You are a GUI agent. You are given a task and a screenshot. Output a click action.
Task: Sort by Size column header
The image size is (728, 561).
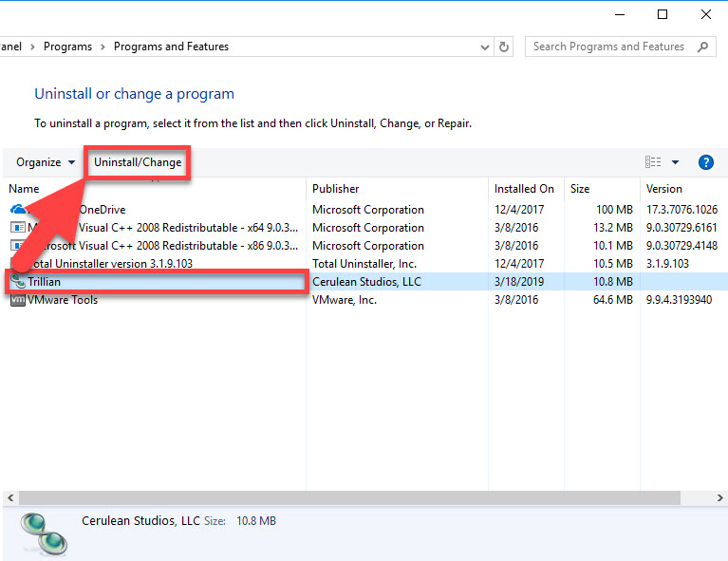point(580,189)
